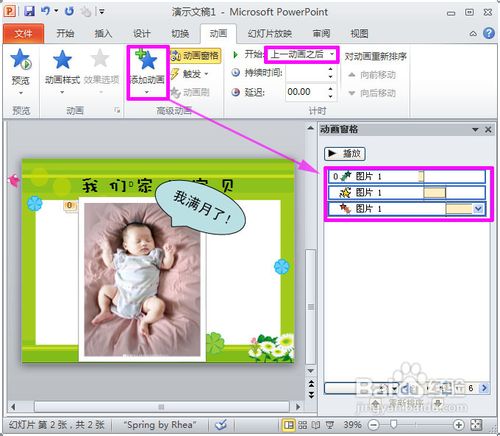Expand the Preview dropdown arrow
500x436 pixels.
tap(21, 93)
